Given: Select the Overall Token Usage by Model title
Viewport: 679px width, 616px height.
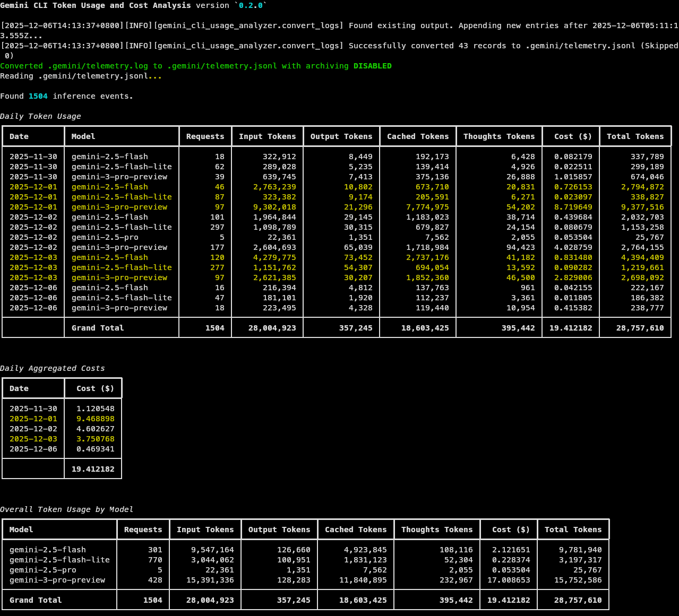Looking at the screenshot, I should [66, 509].
